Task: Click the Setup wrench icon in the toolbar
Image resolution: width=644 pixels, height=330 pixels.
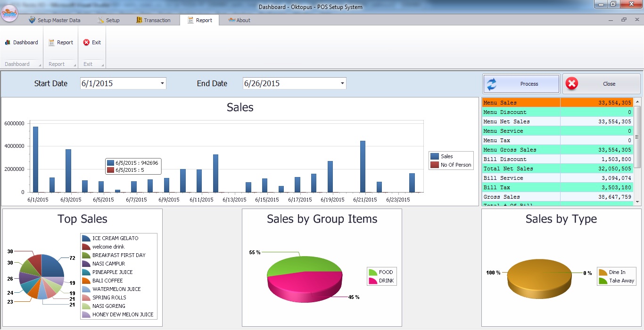Action: tap(100, 20)
